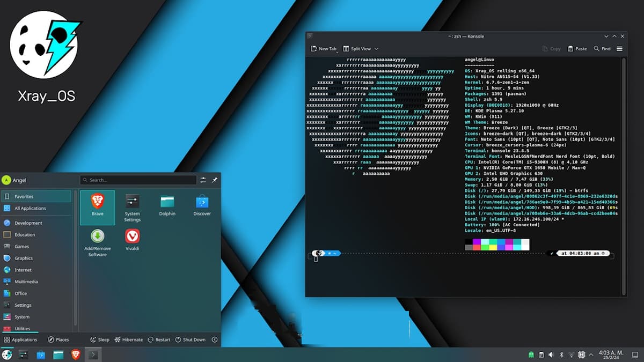This screenshot has width=644, height=362.
Task: Click the Bluetooth icon in system tray
Action: [x=561, y=354]
